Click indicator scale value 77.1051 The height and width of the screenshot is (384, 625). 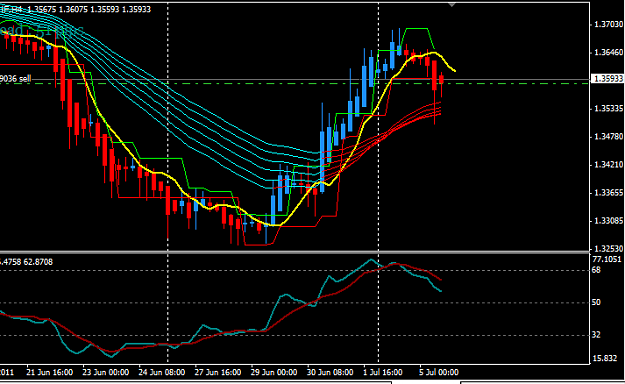(607, 259)
